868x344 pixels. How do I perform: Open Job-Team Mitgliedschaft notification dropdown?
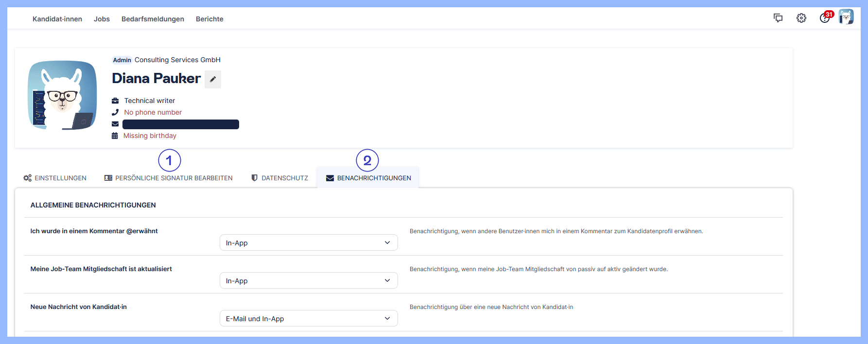[309, 280]
